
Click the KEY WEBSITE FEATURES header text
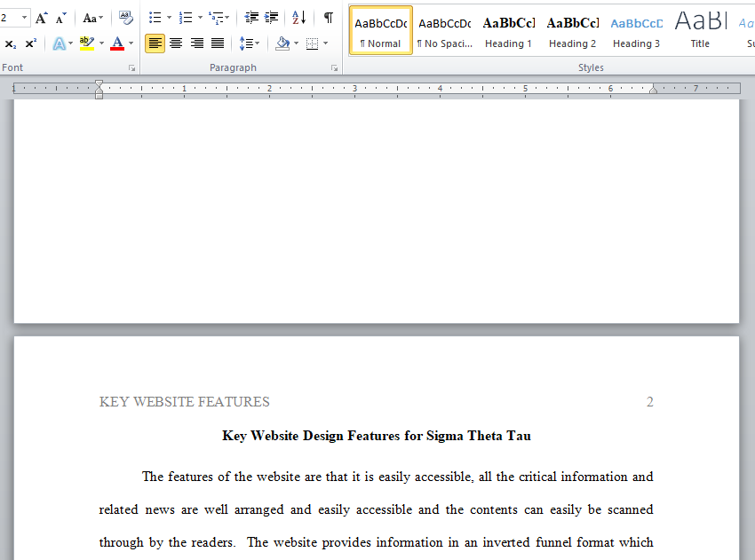click(x=185, y=402)
